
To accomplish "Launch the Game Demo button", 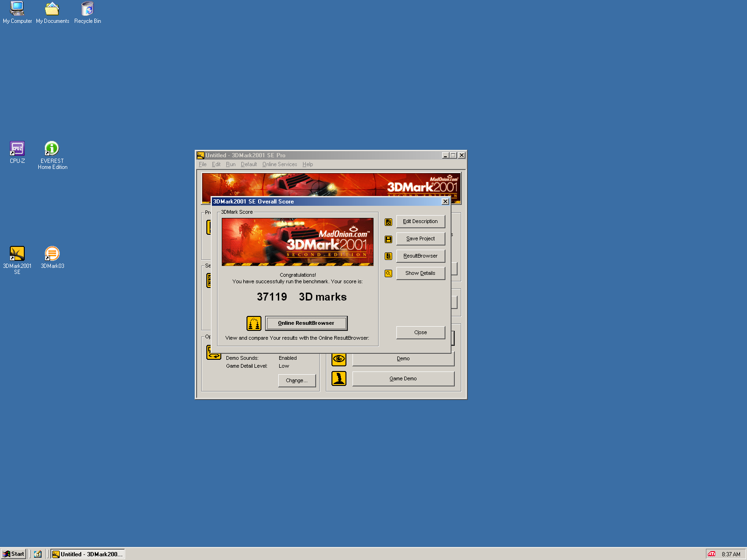I will [403, 379].
